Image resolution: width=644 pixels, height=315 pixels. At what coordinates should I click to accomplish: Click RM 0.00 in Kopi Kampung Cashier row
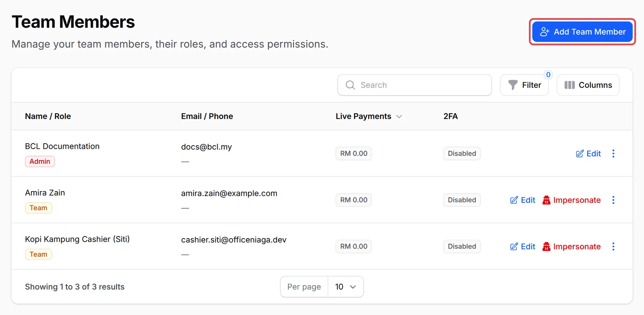[354, 247]
